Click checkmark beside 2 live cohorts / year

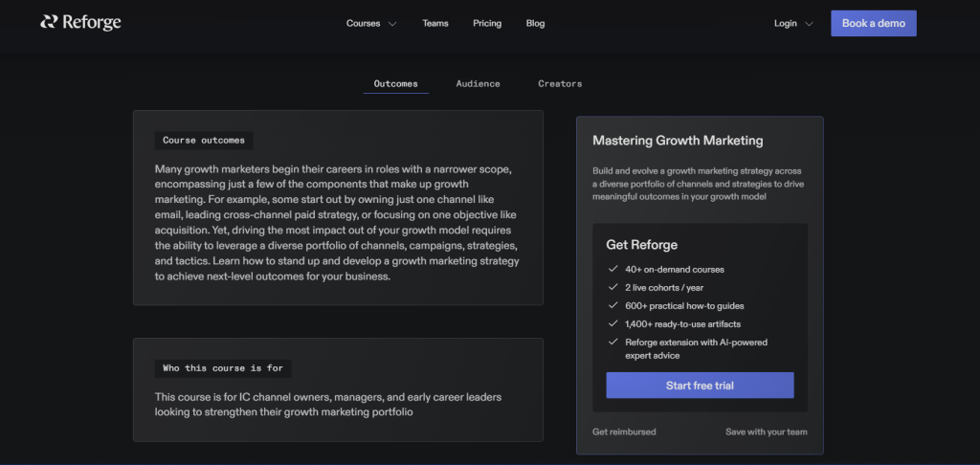[612, 287]
